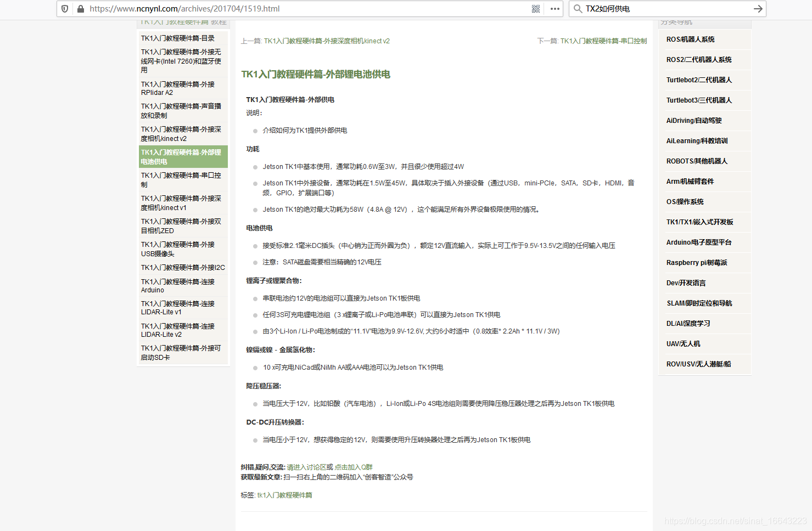The height and width of the screenshot is (531, 812).
Task: Open sidebar link 连接LIDAR-Lite v2
Action: pyautogui.click(x=178, y=330)
